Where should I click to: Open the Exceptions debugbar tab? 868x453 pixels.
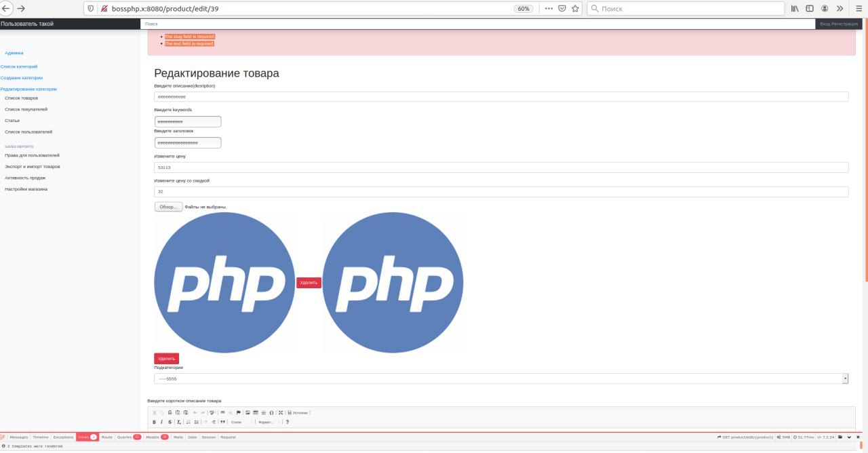click(63, 437)
